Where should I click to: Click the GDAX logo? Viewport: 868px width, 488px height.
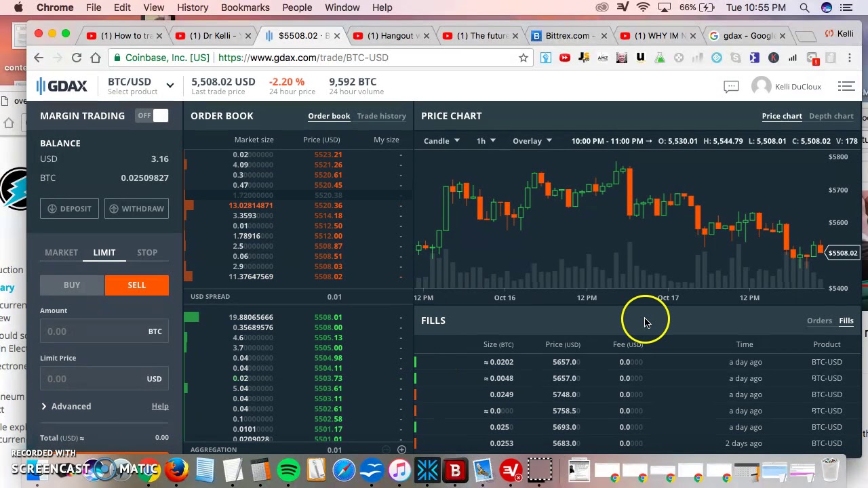tap(62, 86)
